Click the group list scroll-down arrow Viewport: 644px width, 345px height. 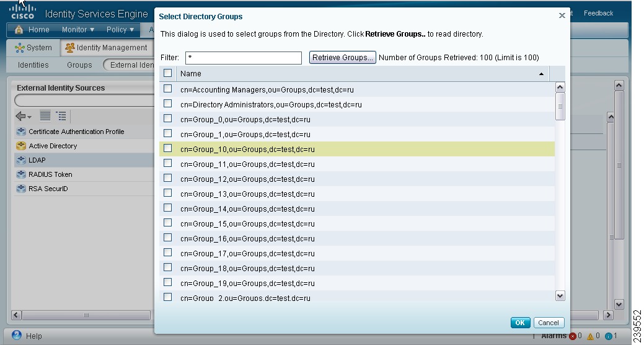[x=560, y=295]
